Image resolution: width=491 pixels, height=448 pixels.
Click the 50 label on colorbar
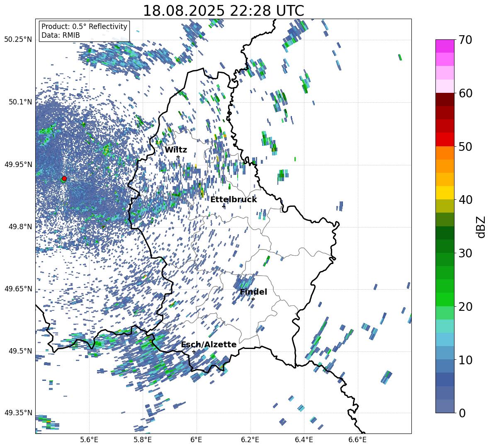click(x=465, y=146)
